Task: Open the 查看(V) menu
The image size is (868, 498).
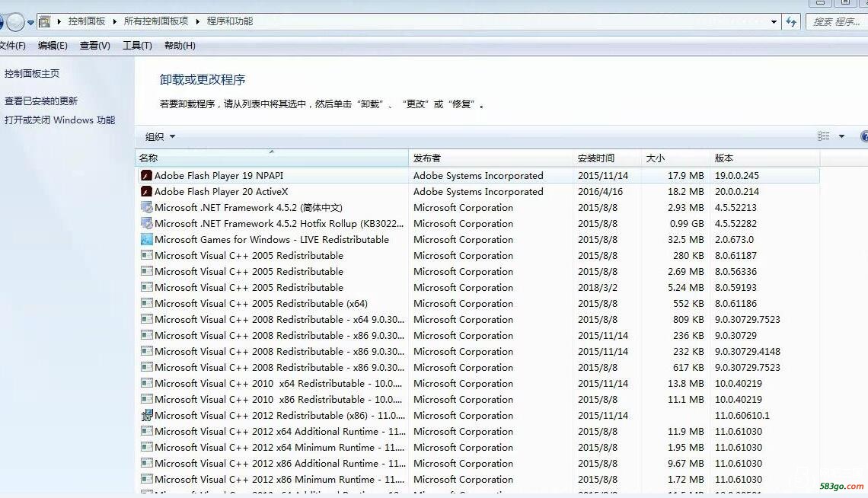Action: pyautogui.click(x=94, y=46)
